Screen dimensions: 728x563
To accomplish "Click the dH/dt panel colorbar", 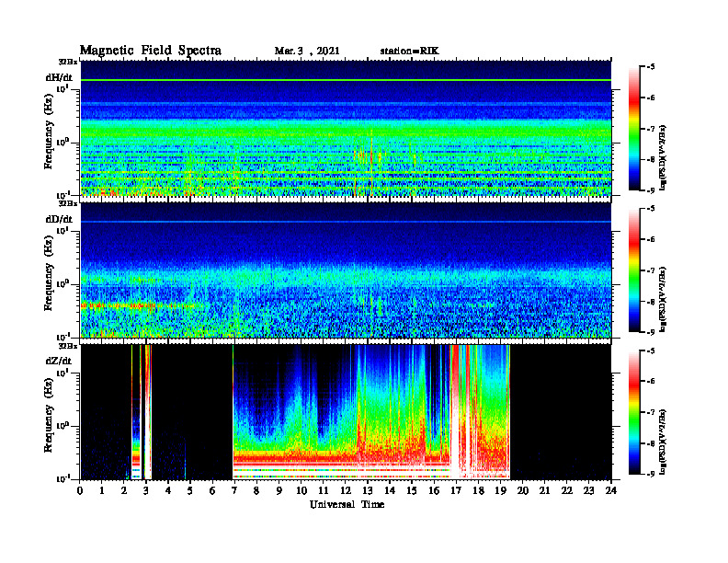I will tap(634, 129).
